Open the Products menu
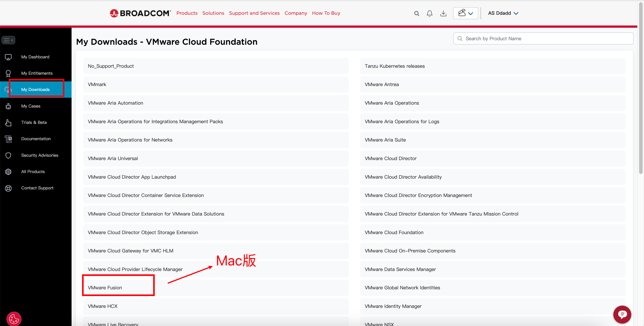This screenshot has width=644, height=326. 187,13
